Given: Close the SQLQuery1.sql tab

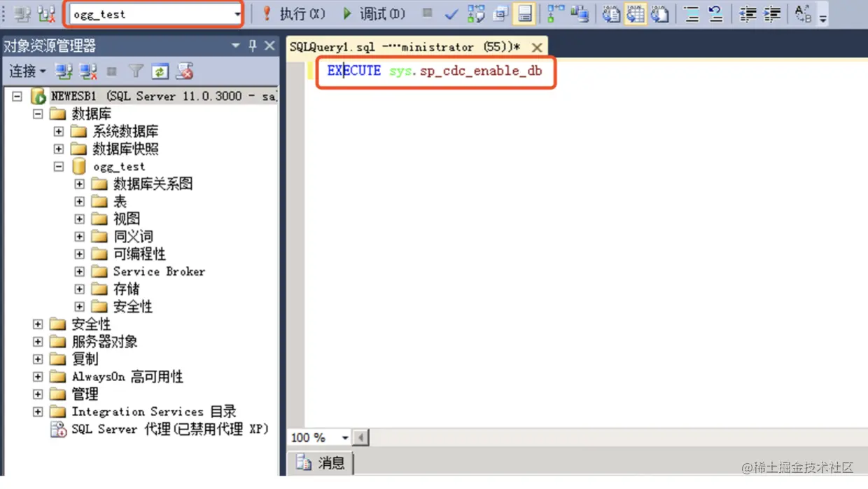Looking at the screenshot, I should coord(537,48).
